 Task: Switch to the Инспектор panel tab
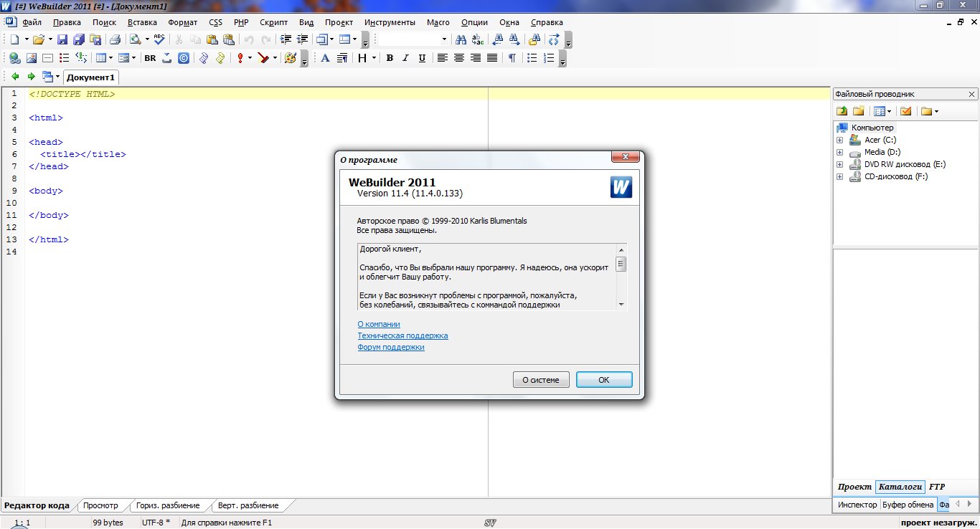click(858, 505)
